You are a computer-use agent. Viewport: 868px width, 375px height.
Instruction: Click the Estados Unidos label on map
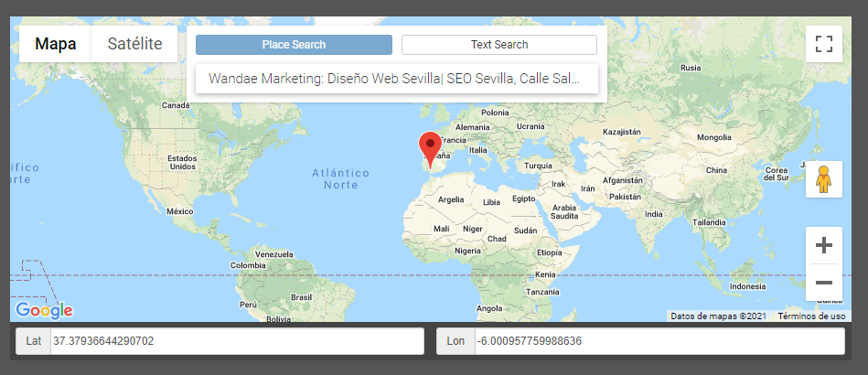click(182, 162)
